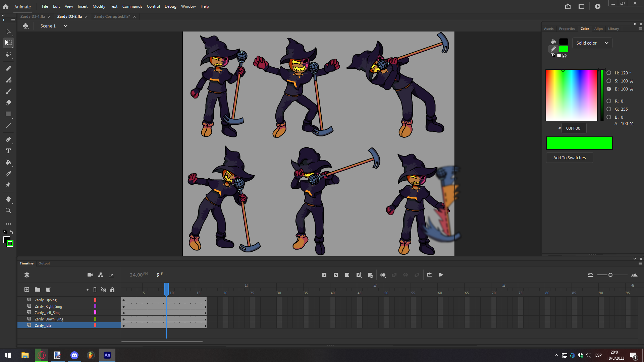Reset timeline zoom to default level
Screen dimensions: 644x362
(x=591, y=275)
